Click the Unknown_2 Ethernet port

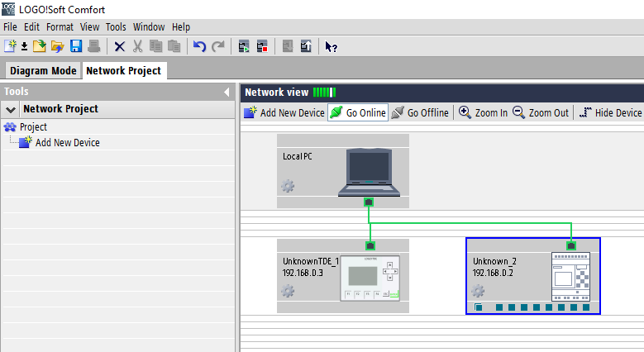click(571, 245)
